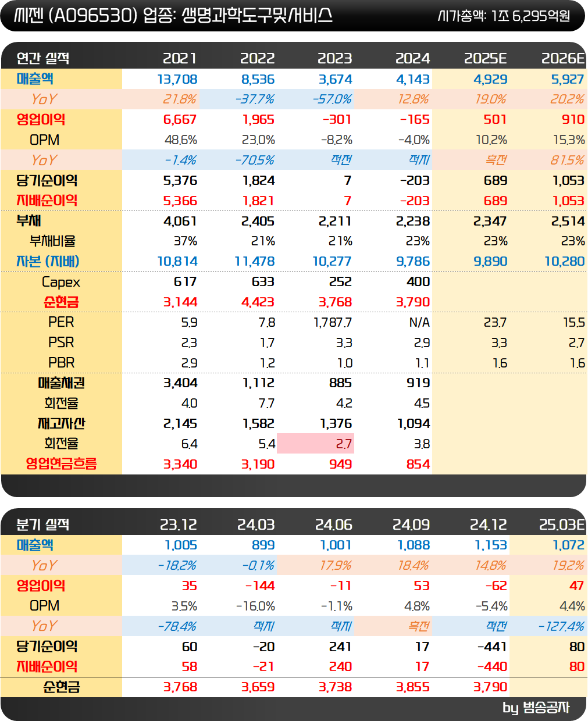The height and width of the screenshot is (721, 588).
Task: Click the 23.12 quarterly revenue 1,005
Action: (x=181, y=545)
